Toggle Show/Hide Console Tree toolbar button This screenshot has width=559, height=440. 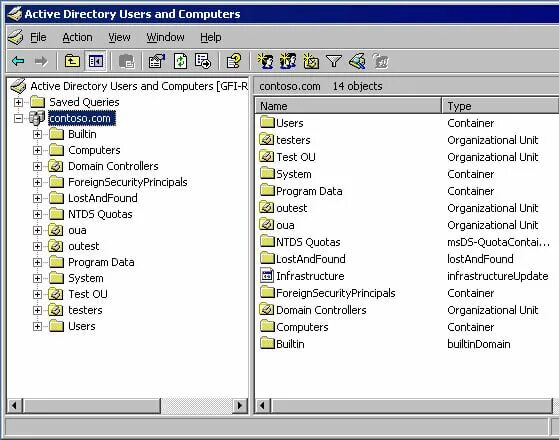[96, 61]
